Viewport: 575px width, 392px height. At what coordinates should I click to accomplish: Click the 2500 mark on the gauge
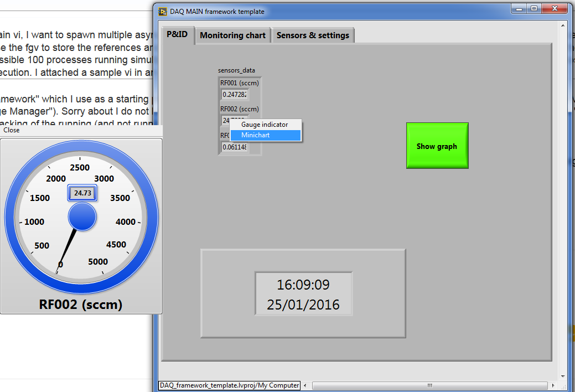(80, 167)
